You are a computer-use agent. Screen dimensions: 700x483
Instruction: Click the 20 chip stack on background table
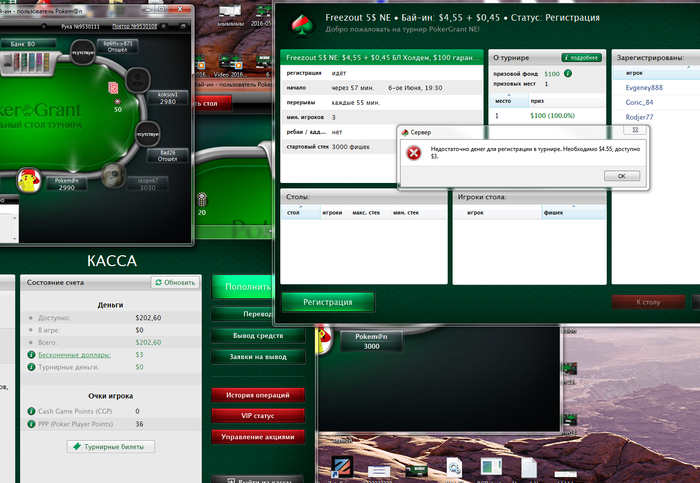pos(202,204)
